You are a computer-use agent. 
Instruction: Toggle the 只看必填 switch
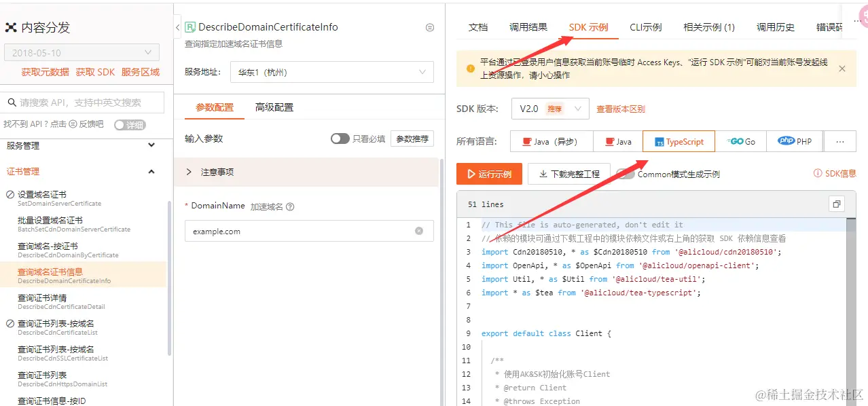[x=340, y=139]
